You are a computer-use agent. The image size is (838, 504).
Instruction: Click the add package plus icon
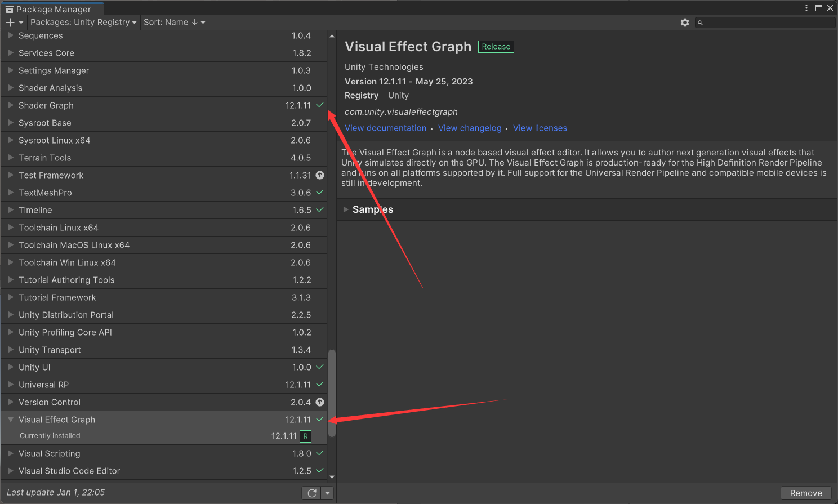[x=10, y=23]
